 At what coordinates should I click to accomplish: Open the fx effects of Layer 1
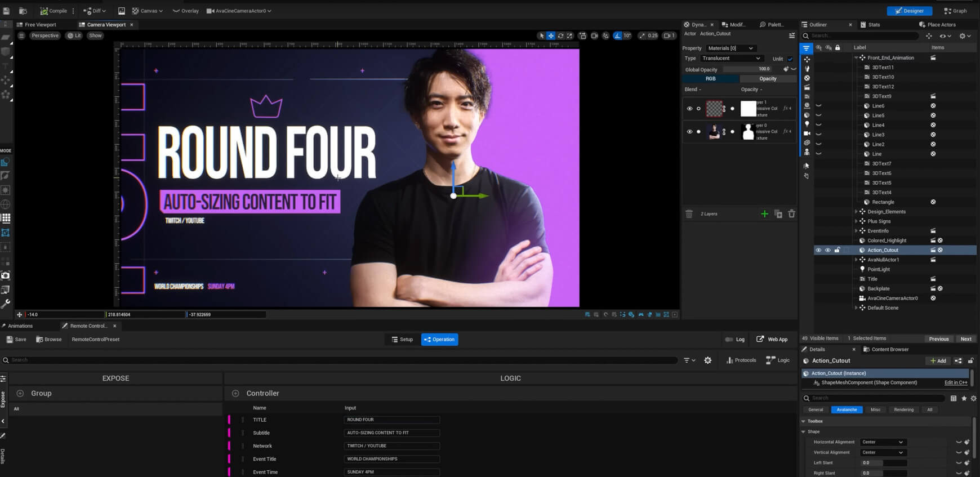click(787, 108)
